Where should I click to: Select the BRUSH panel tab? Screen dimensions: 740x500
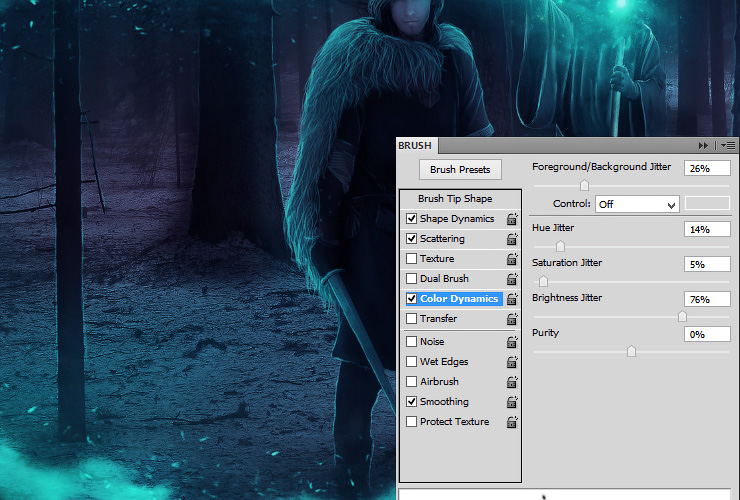coord(415,145)
